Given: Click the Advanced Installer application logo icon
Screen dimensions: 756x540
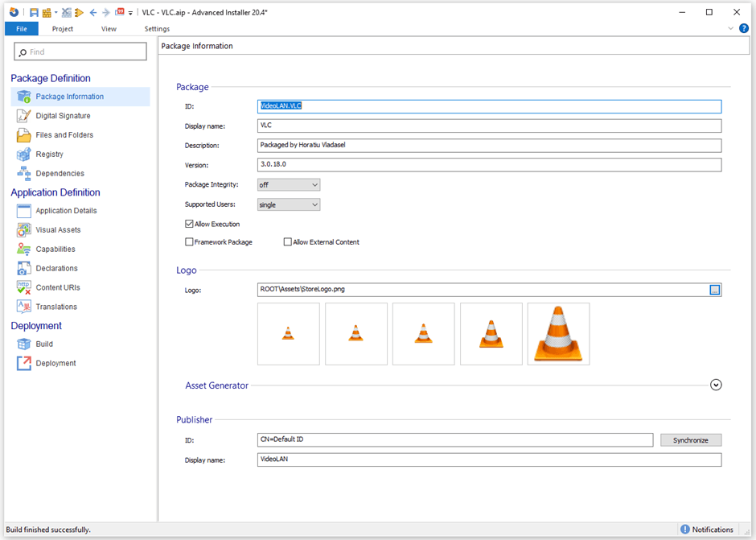Looking at the screenshot, I should coord(14,13).
